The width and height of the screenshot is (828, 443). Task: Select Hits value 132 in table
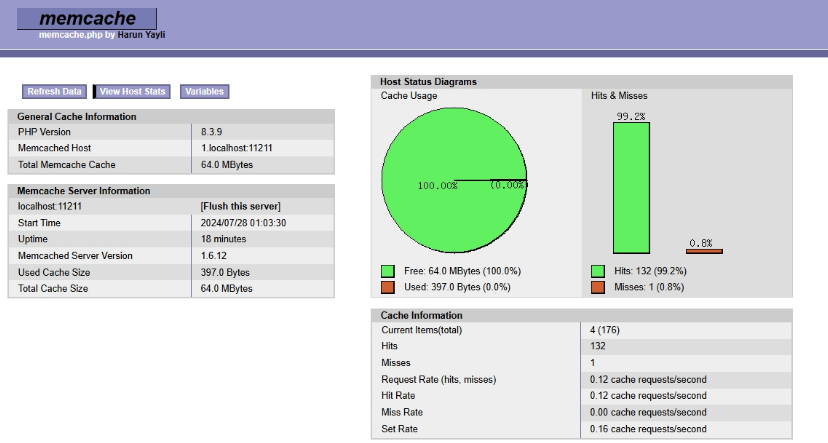tap(598, 346)
